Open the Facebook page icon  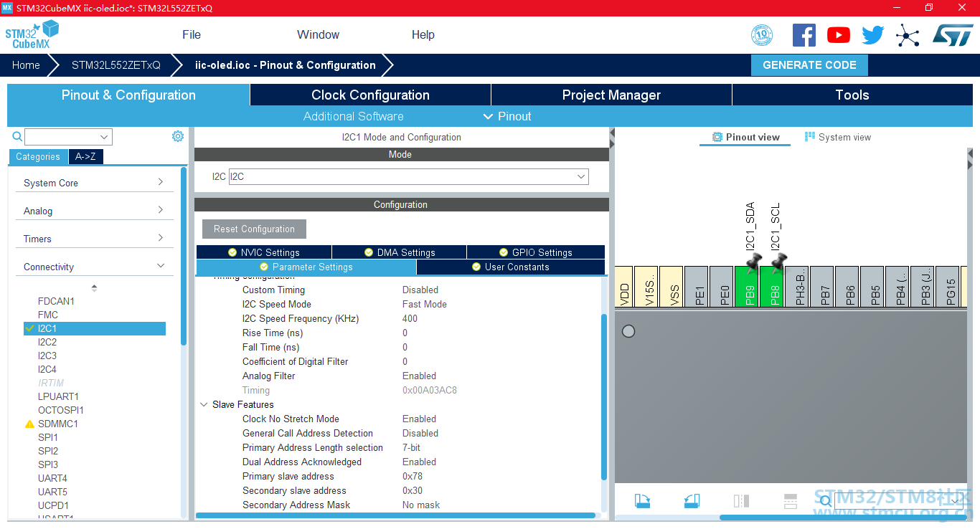click(x=804, y=35)
